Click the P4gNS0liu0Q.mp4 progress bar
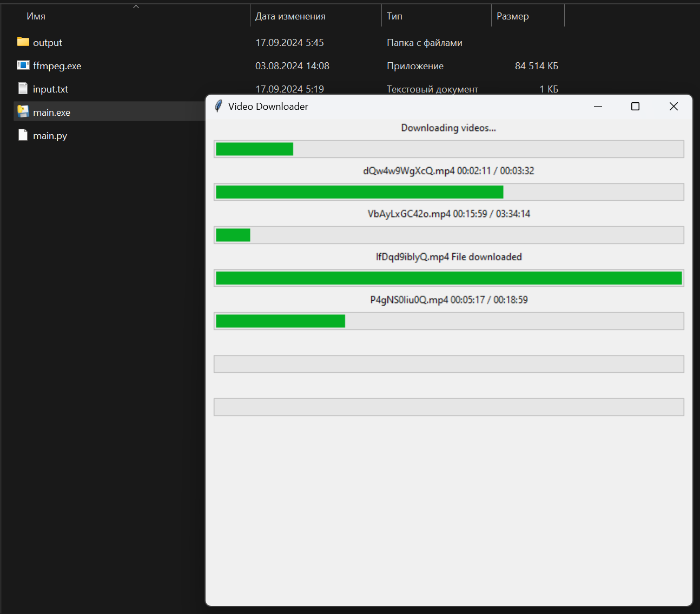Viewport: 700px width, 614px height. coord(449,321)
